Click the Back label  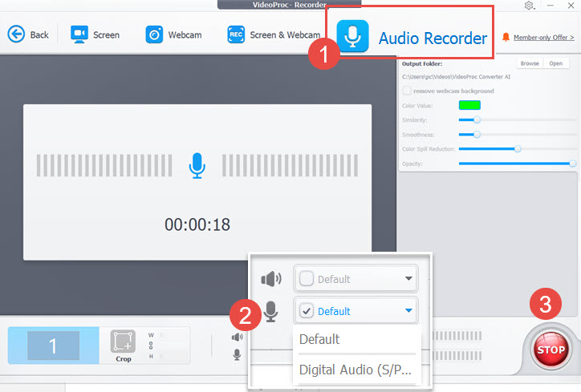tap(39, 34)
